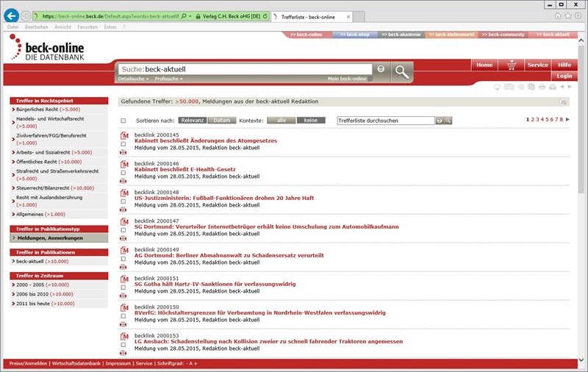588x372 pixels.
Task: Open the Profisuche dropdown
Action: click(168, 79)
